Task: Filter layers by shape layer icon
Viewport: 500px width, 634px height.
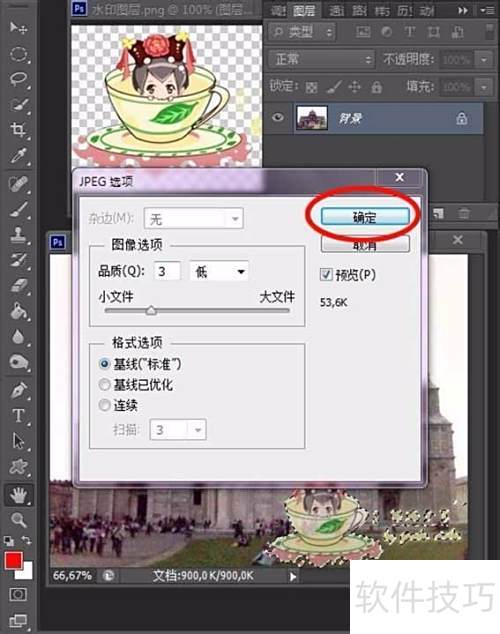Action: [x=434, y=32]
